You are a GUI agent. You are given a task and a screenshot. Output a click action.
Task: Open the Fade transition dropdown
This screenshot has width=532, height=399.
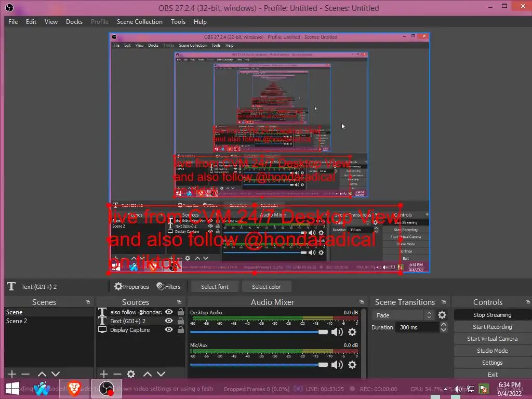(x=403, y=315)
